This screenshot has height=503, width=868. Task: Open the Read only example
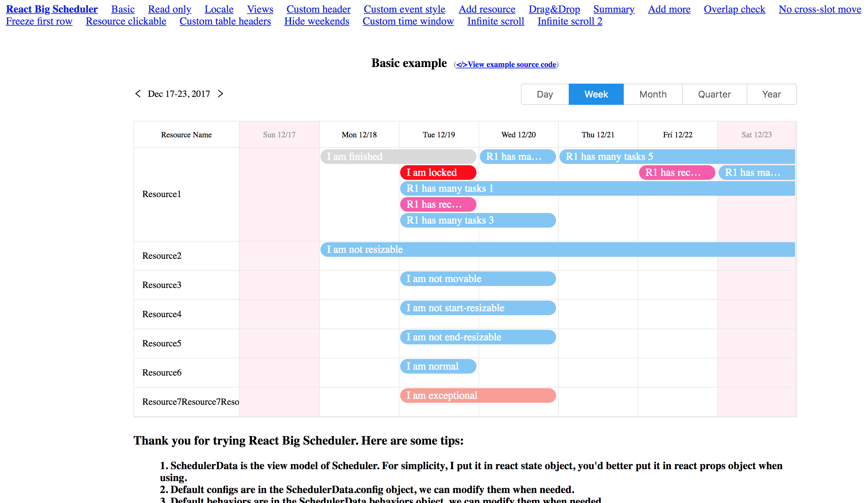pyautogui.click(x=170, y=9)
